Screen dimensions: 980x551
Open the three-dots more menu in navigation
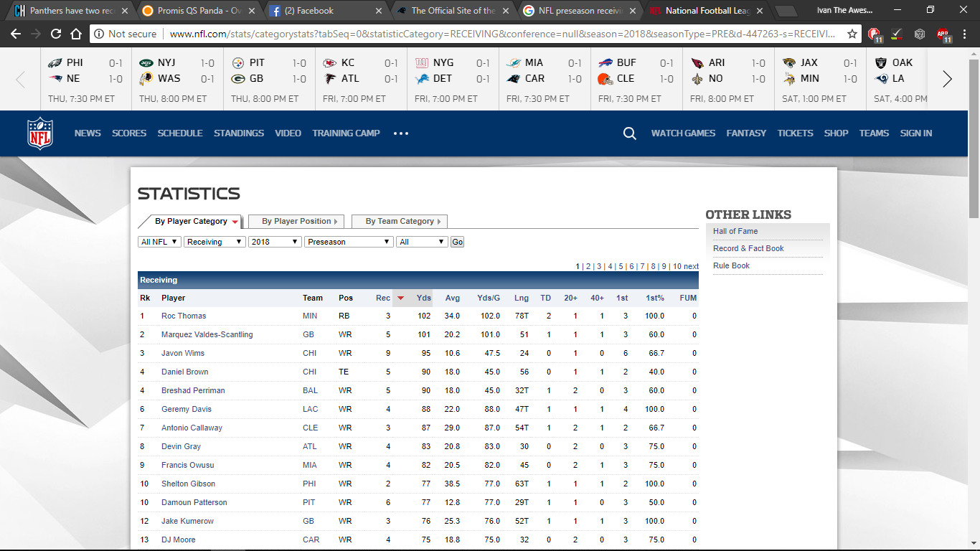click(x=400, y=133)
